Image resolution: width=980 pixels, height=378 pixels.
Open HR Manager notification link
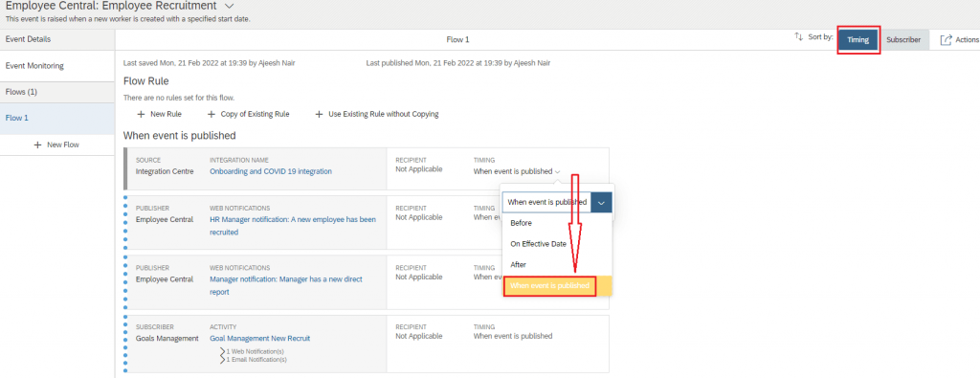[293, 226]
